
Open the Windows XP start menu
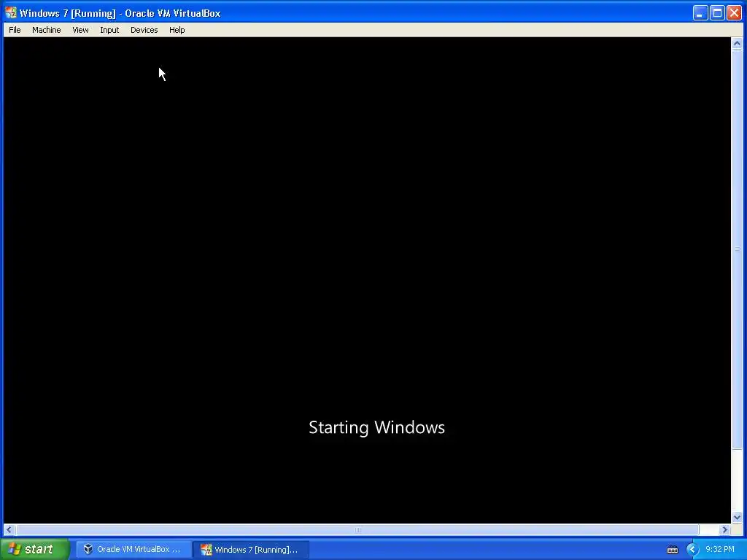[35, 549]
